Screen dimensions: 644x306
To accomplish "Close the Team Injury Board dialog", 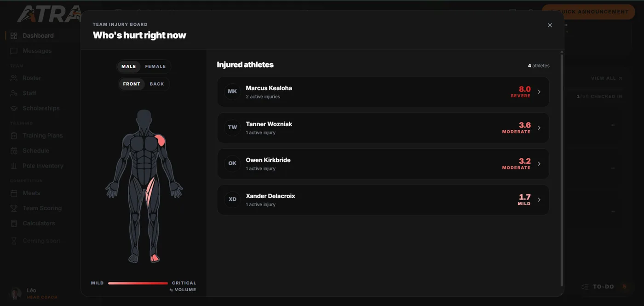I will (x=550, y=25).
